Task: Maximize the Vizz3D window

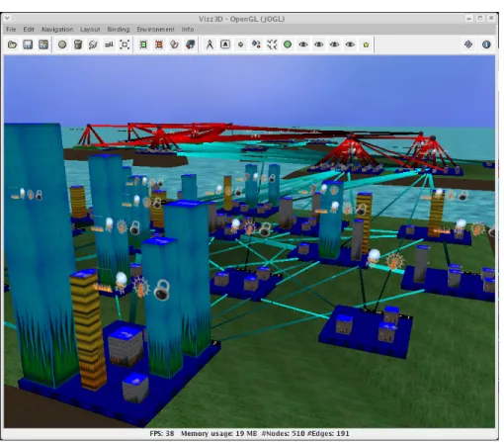Action: pyautogui.click(x=480, y=18)
